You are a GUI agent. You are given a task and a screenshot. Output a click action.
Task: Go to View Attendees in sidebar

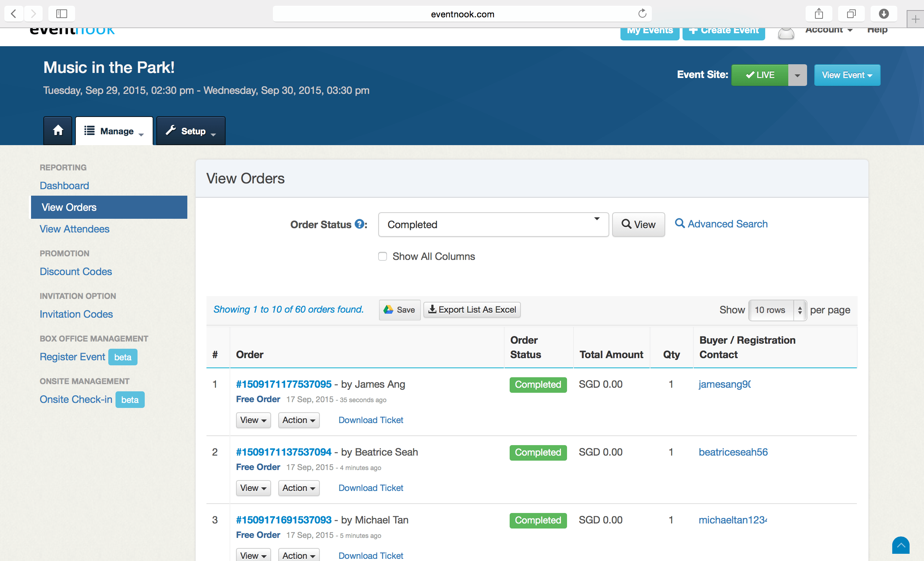pos(75,229)
